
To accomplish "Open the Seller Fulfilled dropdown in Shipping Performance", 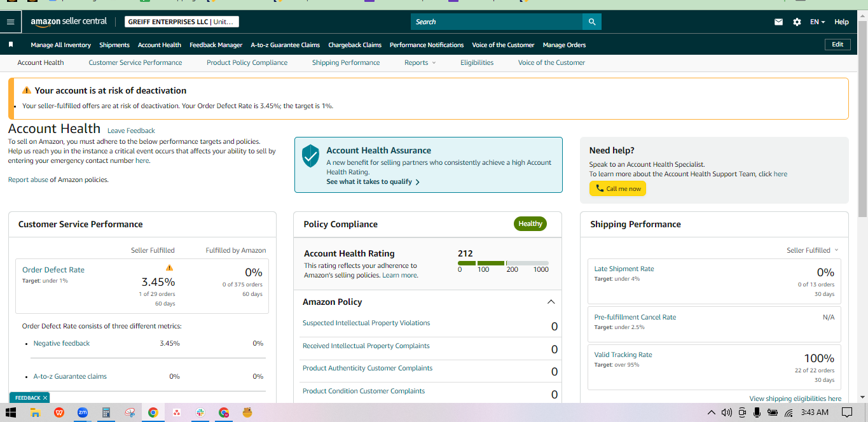I will pos(813,250).
